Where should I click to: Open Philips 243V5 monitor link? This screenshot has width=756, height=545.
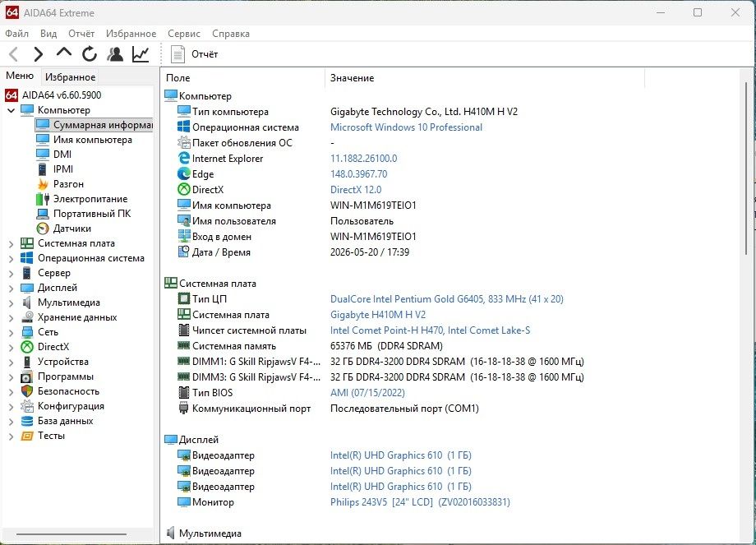[420, 502]
